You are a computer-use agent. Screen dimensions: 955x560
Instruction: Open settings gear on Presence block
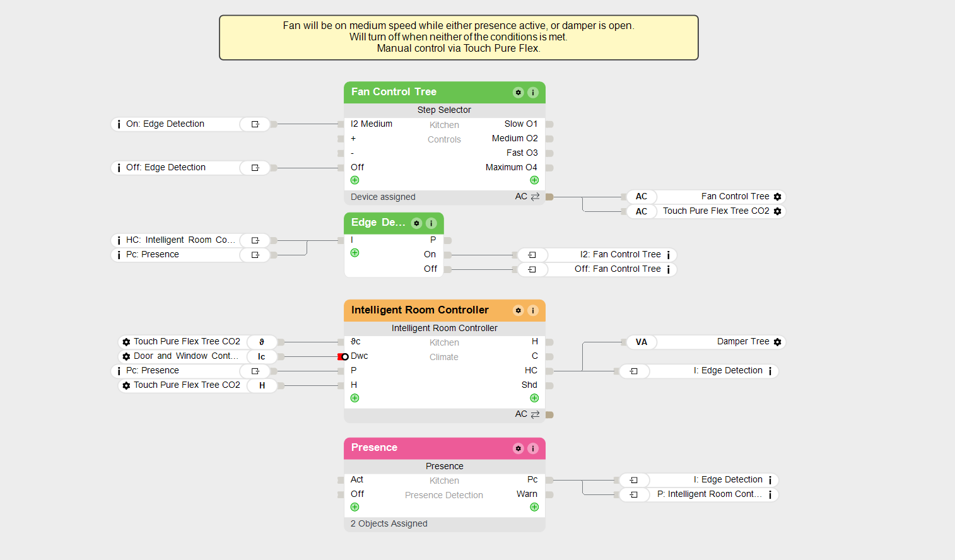[x=519, y=448]
